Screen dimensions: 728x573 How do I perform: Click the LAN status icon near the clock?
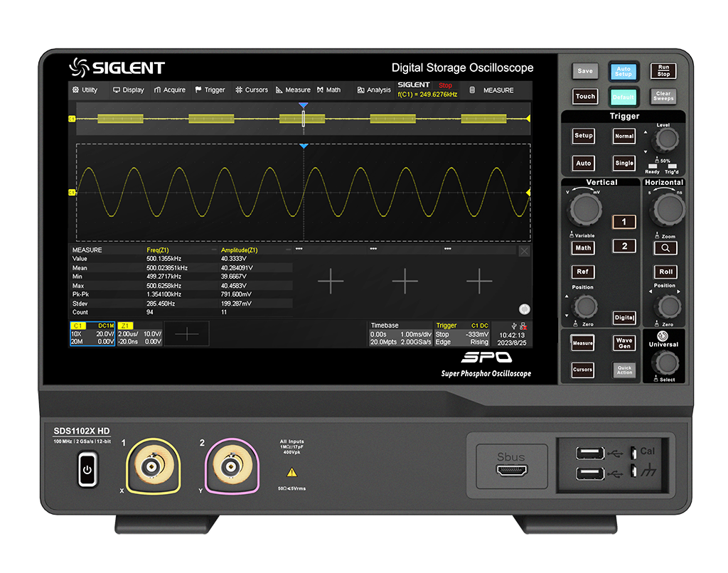point(523,327)
